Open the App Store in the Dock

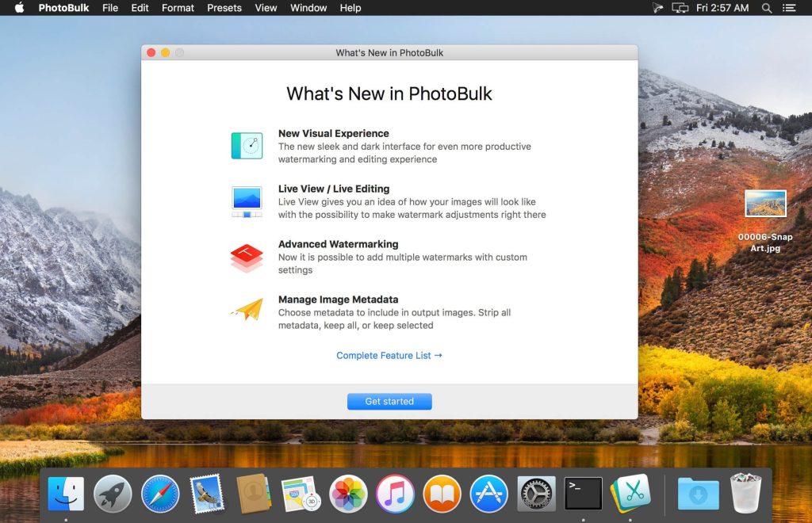click(489, 494)
